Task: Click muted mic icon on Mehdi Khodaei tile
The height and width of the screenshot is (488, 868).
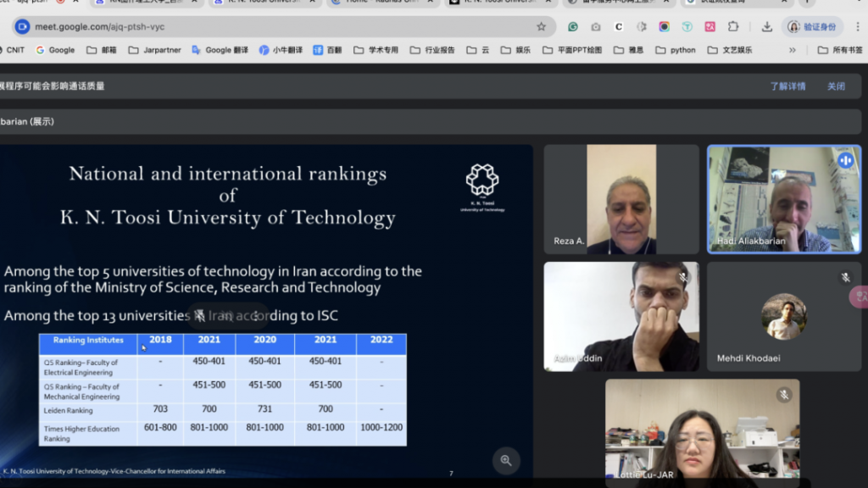Action: click(845, 277)
